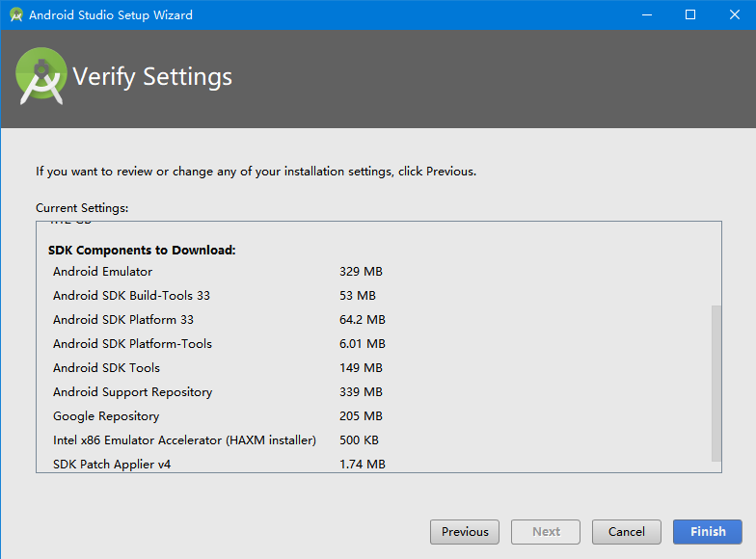Select the Google Repository item
756x559 pixels.
click(x=106, y=416)
